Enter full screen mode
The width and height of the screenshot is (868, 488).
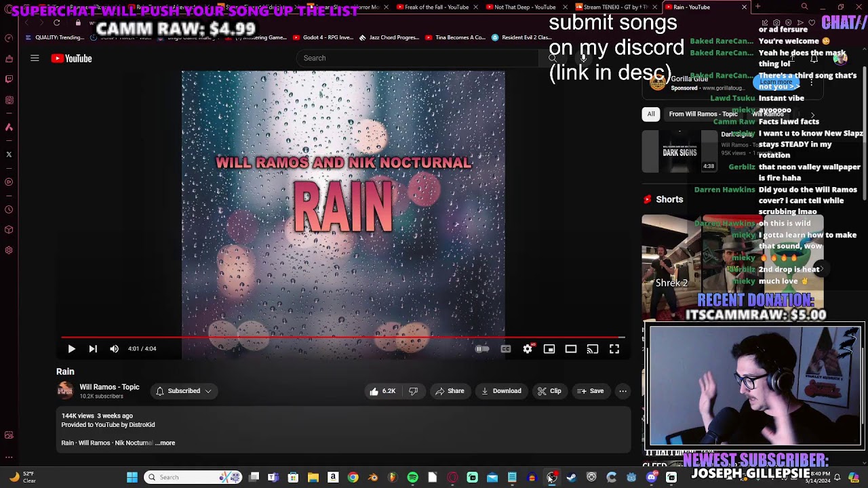pos(614,349)
